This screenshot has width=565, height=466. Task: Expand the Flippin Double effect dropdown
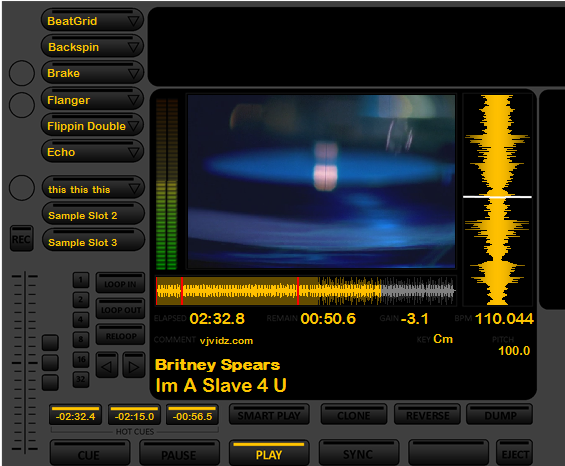pos(133,126)
